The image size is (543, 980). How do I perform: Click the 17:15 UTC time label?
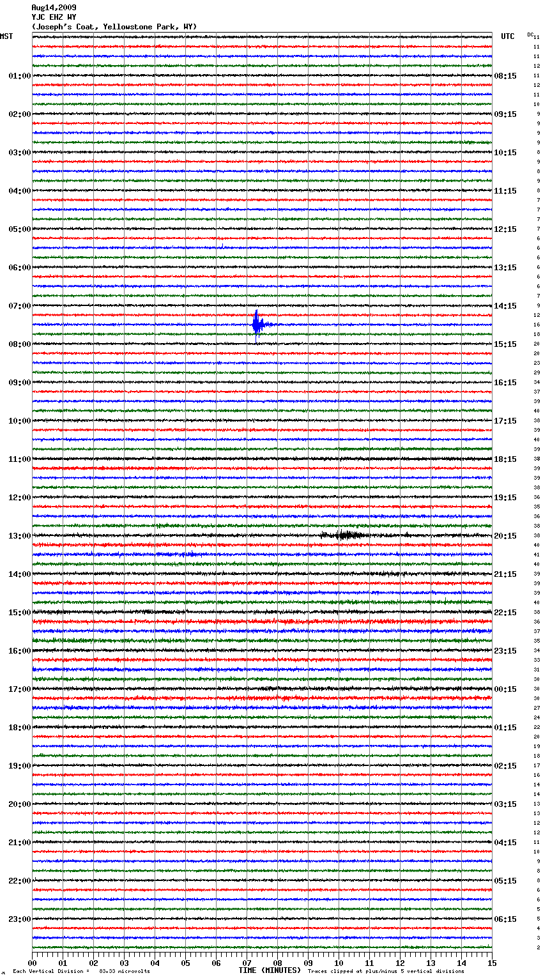point(505,421)
